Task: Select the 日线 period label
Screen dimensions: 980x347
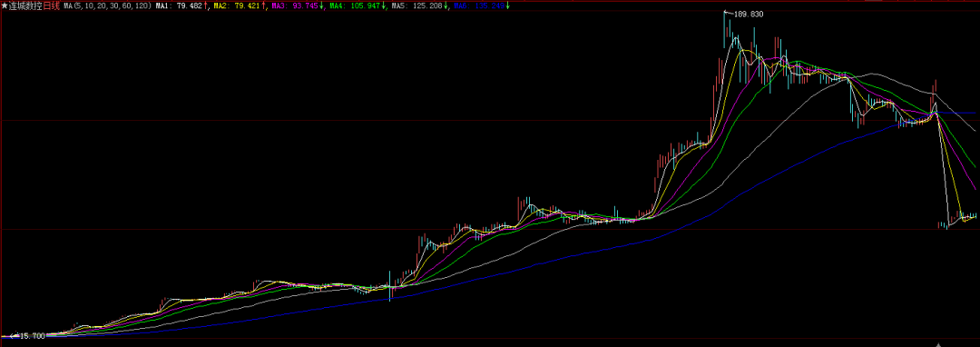Action: pos(51,5)
